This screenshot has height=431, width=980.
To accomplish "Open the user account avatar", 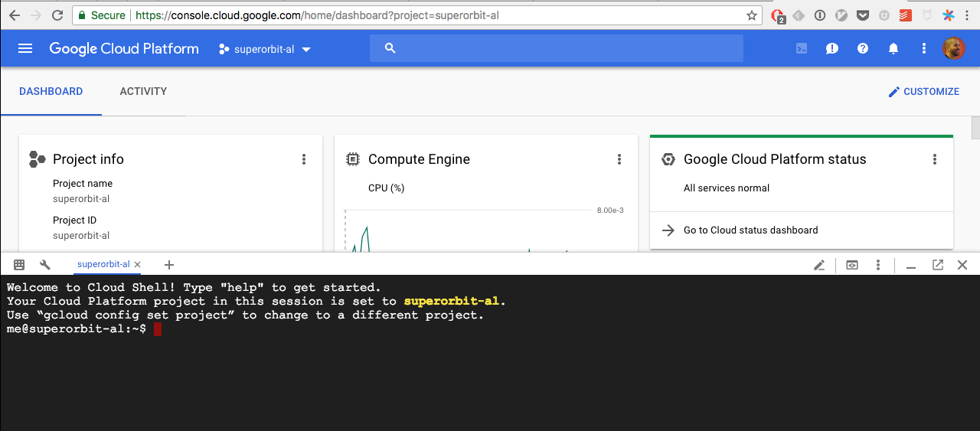I will click(x=954, y=48).
